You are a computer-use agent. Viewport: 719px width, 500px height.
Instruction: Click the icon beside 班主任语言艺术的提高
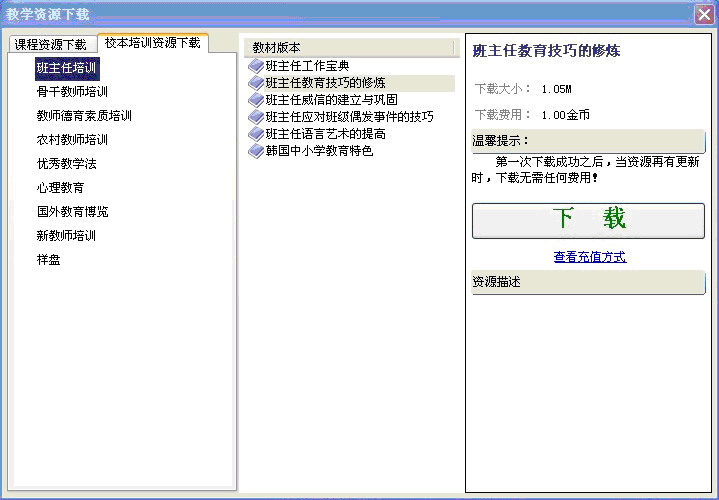pyautogui.click(x=256, y=134)
